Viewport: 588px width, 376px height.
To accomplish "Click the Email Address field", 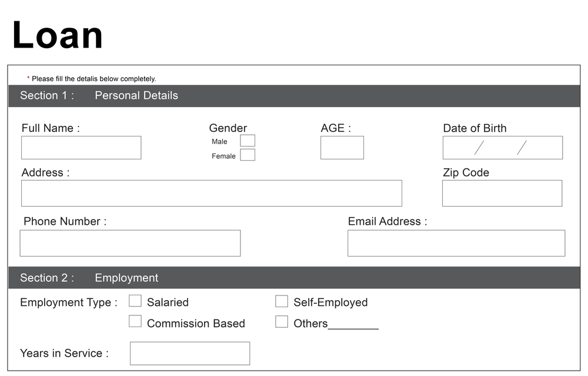I will pos(456,243).
